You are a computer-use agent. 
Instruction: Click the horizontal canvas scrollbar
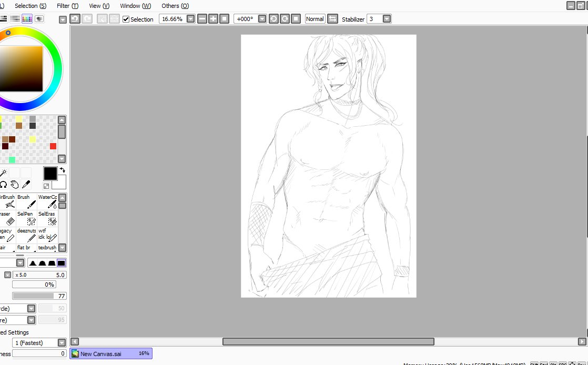328,341
